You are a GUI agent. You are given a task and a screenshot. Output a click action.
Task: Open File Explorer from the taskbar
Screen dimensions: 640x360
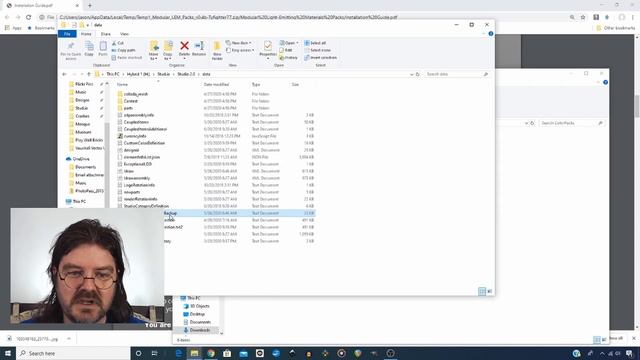[x=195, y=353]
